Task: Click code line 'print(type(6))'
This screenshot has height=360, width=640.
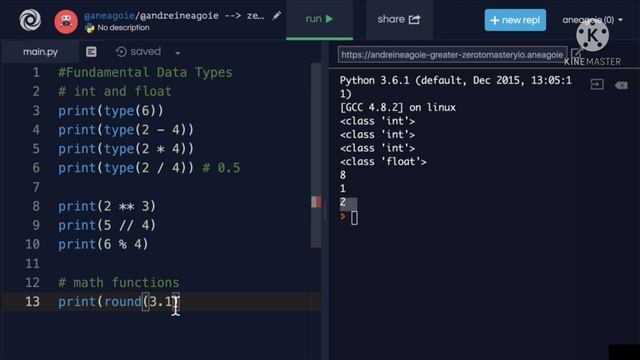Action: [111, 111]
